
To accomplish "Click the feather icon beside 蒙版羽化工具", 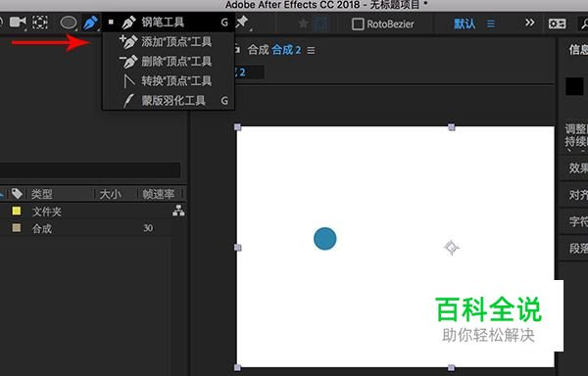I will [x=128, y=101].
